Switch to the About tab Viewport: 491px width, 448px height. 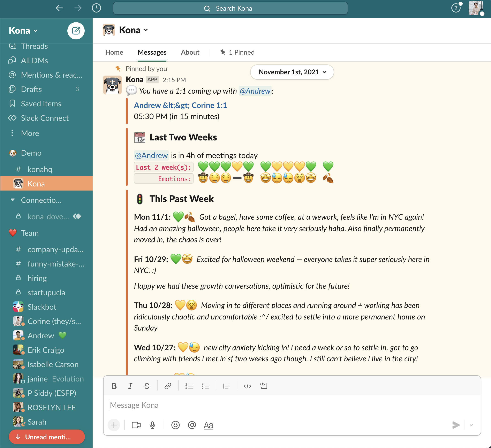click(190, 52)
